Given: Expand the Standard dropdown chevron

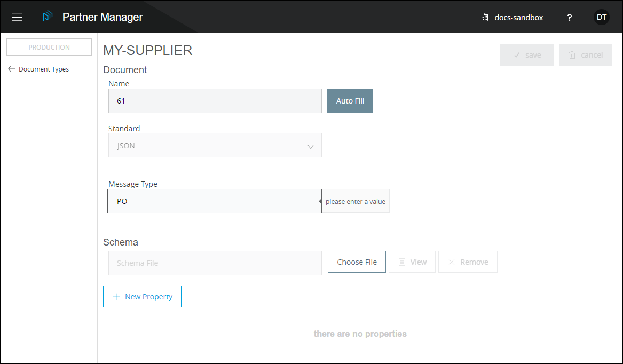Looking at the screenshot, I should point(310,147).
